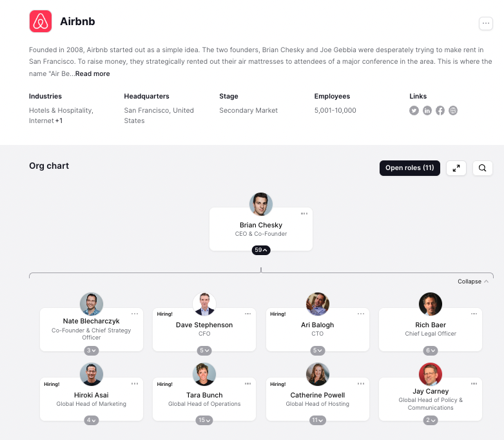Screen dimensions: 504x440
Task: Collapse Brian Chesky's 59 reports
Action: coord(261,250)
